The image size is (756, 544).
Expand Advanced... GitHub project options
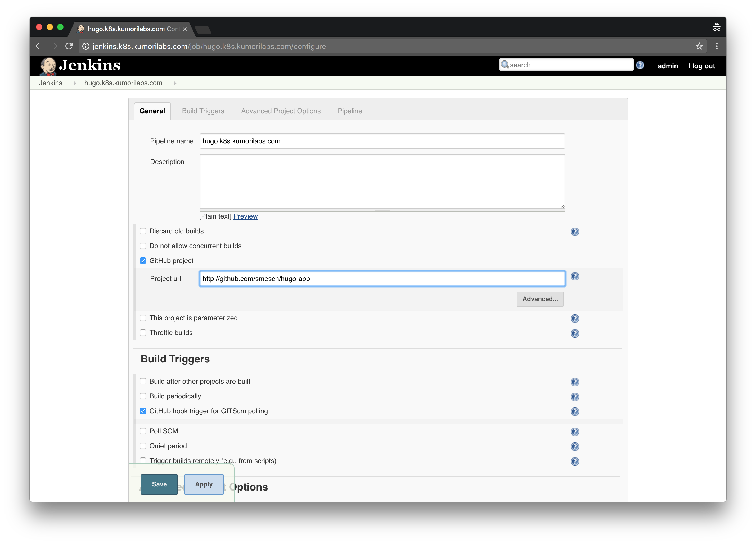(540, 299)
